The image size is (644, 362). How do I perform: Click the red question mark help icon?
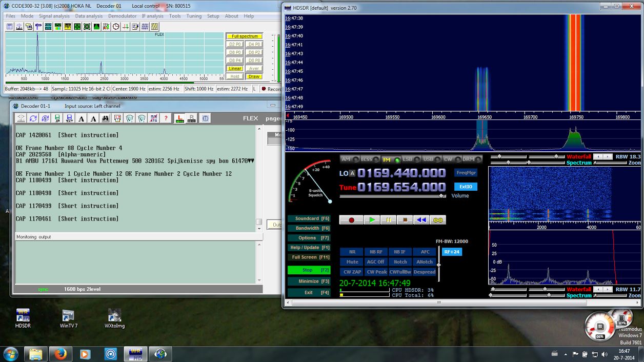tap(166, 118)
